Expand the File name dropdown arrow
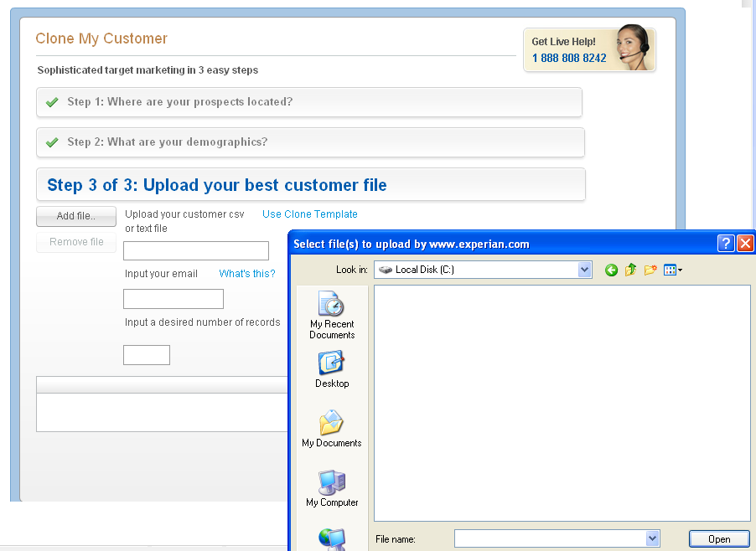This screenshot has height=551, width=756. (x=652, y=538)
